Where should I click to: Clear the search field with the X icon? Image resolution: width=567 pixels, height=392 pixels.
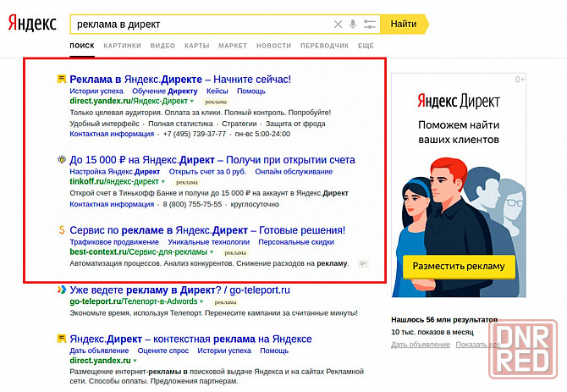pyautogui.click(x=339, y=25)
